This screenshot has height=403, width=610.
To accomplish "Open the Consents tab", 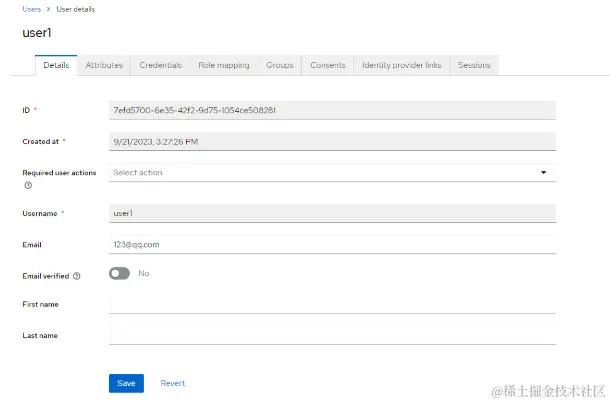I will (x=328, y=65).
